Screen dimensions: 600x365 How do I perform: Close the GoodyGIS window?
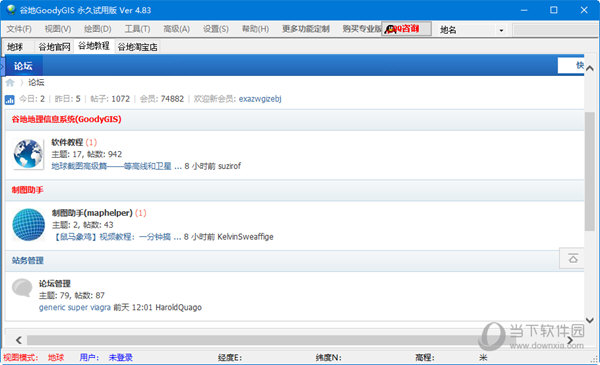[x=584, y=10]
